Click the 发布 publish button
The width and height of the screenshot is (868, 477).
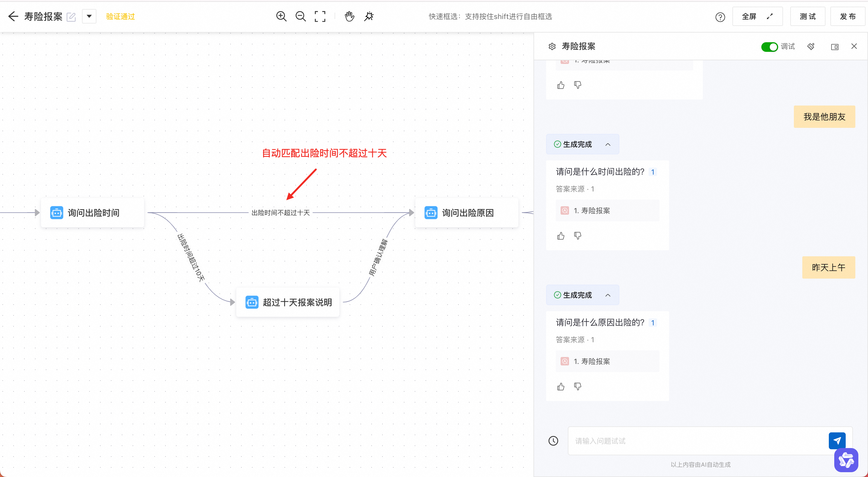click(847, 16)
